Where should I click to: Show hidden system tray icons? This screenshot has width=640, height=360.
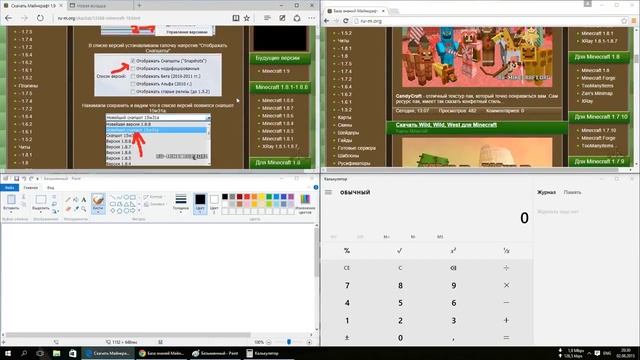(589, 353)
